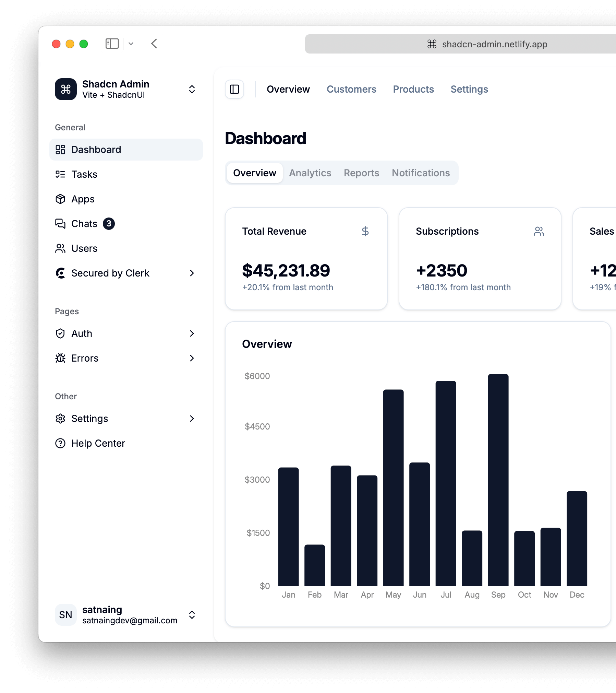Click the Clerk logo icon in sidebar
The height and width of the screenshot is (693, 616).
pos(61,273)
